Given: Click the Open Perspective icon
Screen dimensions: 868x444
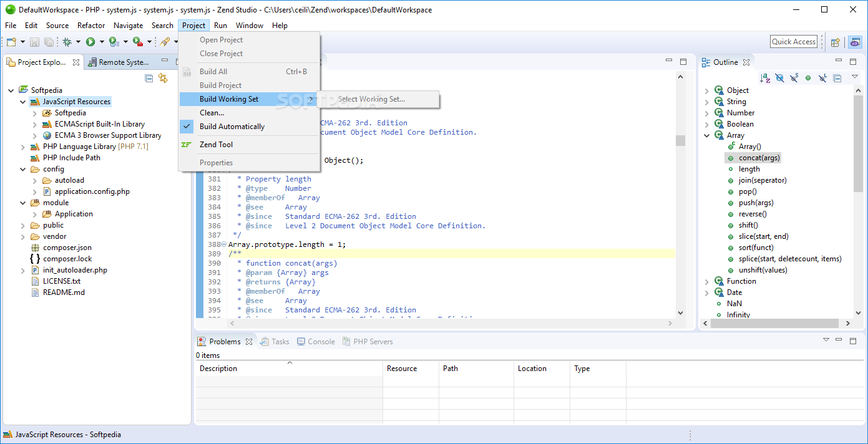Looking at the screenshot, I should [x=835, y=42].
